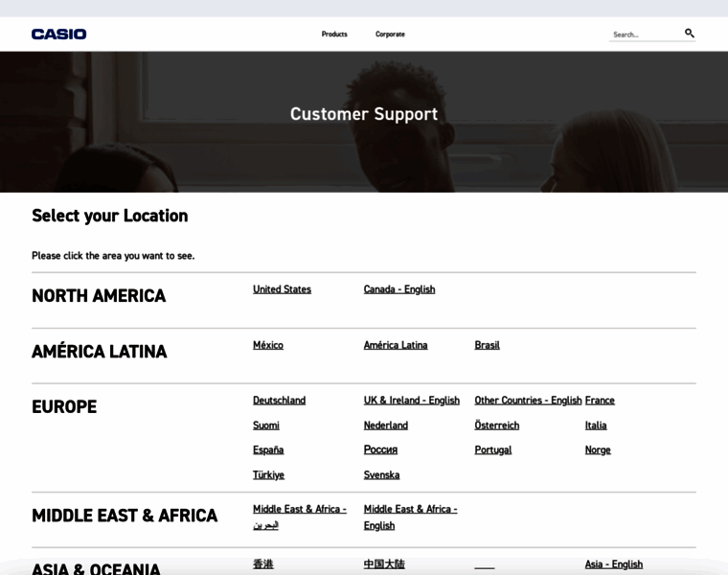Open Middle East & Africa - English link
This screenshot has width=728, height=575.
tap(410, 517)
